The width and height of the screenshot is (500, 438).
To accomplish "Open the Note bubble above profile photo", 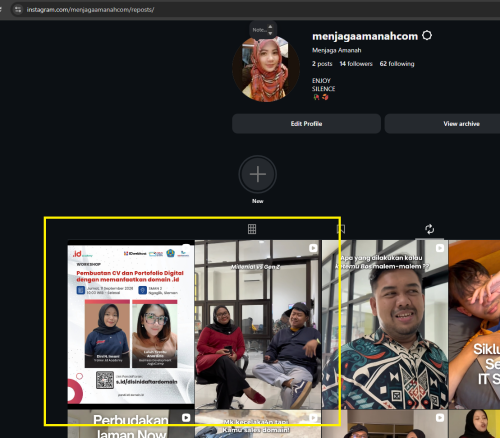I will 263,30.
